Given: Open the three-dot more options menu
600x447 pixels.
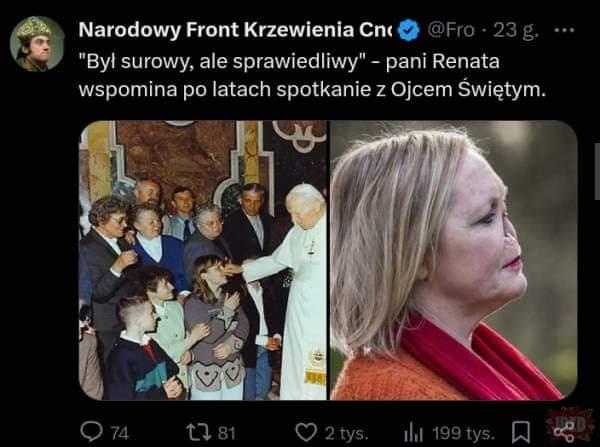Looking at the screenshot, I should pyautogui.click(x=564, y=30).
